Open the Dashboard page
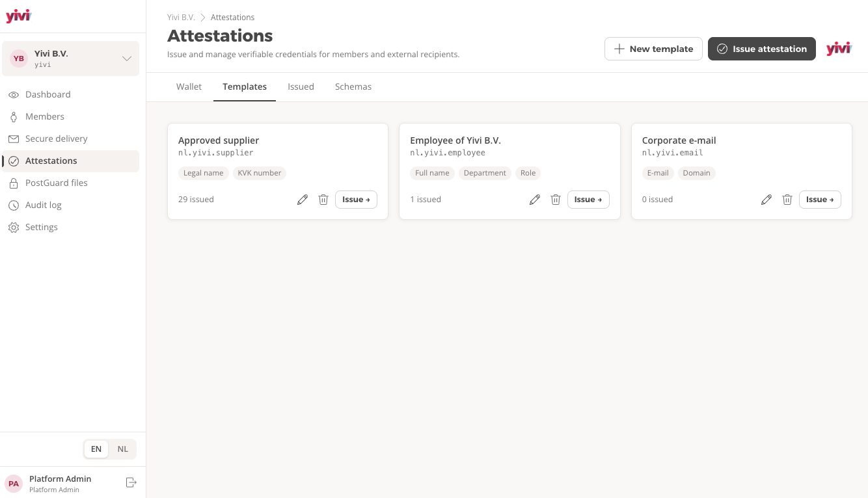 click(70, 94)
